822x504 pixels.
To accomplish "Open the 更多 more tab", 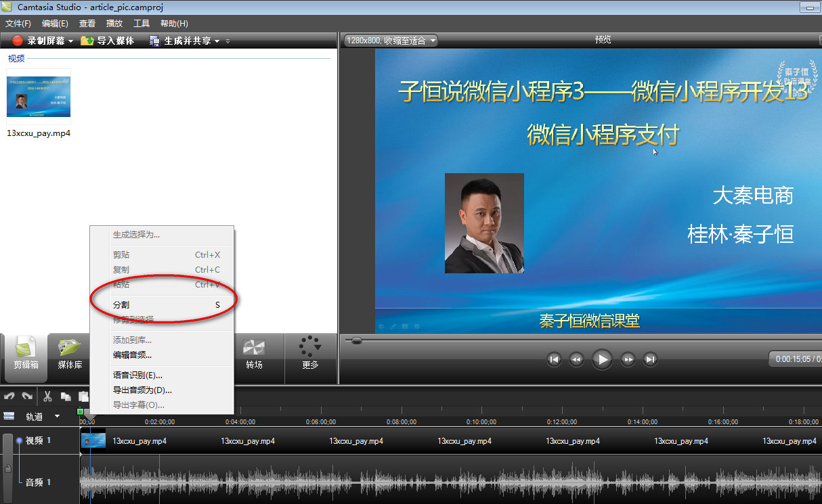I will click(310, 354).
